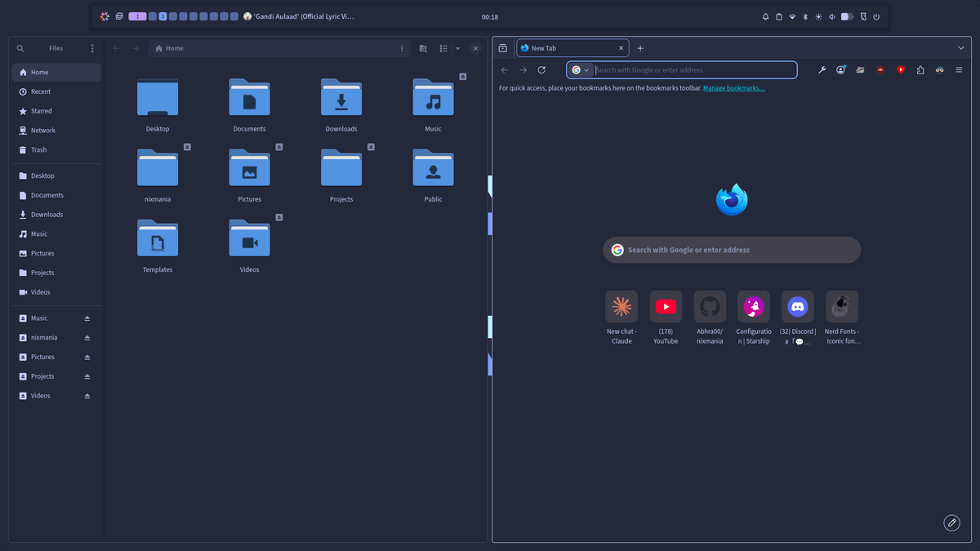
Task: Open the Files sidebar kebab menu
Action: (92, 48)
